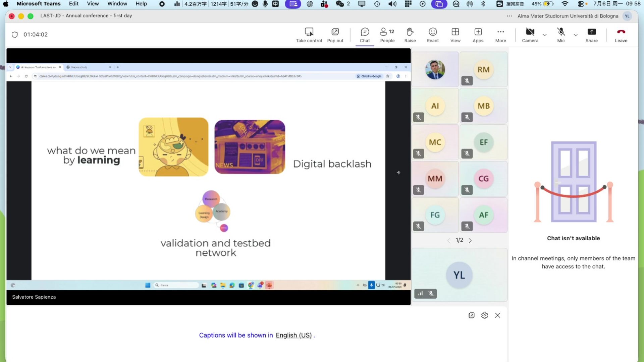Open the Chat panel tab
The width and height of the screenshot is (644, 362).
coord(365,35)
